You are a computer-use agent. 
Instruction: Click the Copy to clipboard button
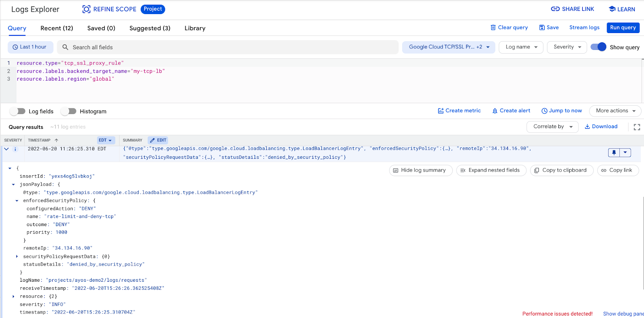(561, 170)
